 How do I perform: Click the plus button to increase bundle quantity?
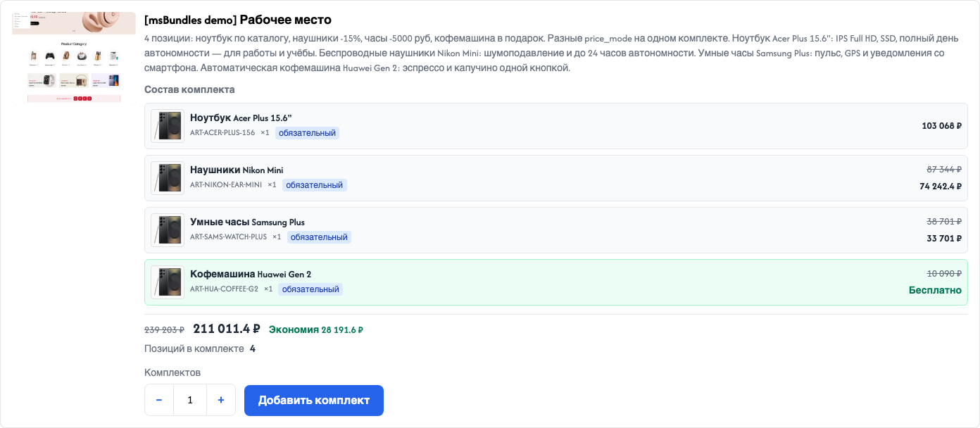221,400
